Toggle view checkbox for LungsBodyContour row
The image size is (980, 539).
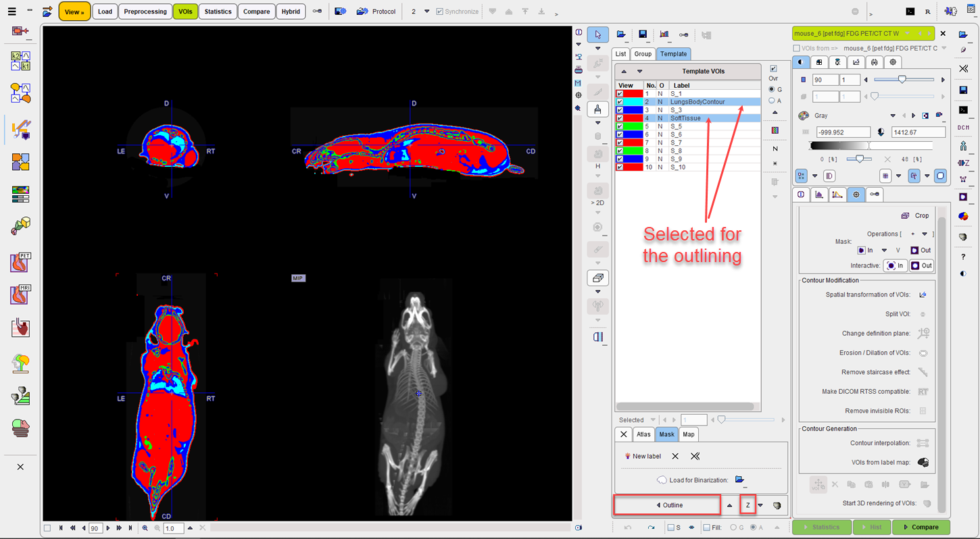(x=620, y=102)
